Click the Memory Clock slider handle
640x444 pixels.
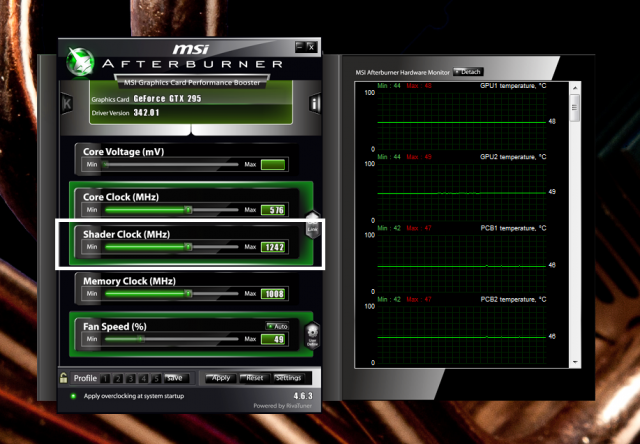pyautogui.click(x=188, y=294)
